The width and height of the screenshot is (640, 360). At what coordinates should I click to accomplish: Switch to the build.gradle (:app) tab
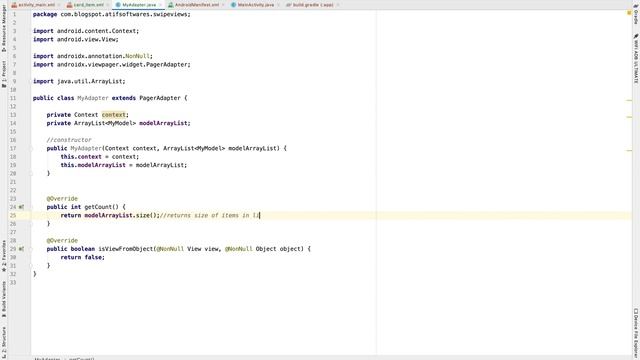313,5
